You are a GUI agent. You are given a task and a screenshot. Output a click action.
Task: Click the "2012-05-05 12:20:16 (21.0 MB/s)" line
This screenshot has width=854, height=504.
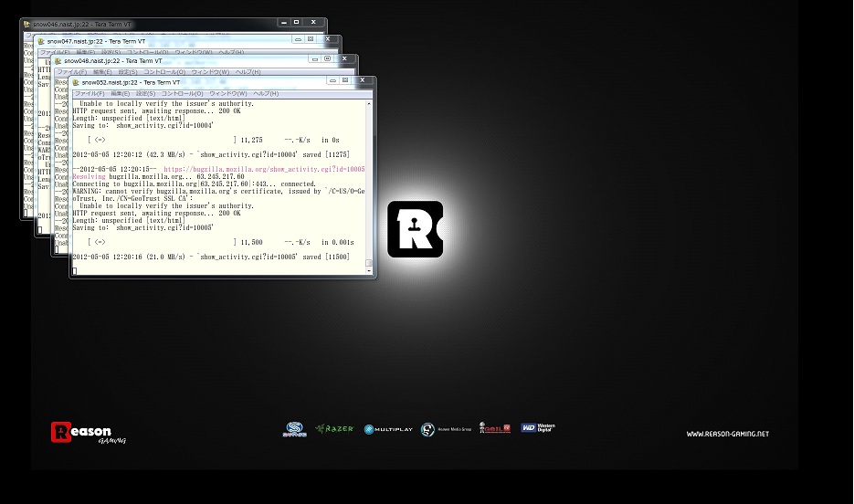click(211, 257)
